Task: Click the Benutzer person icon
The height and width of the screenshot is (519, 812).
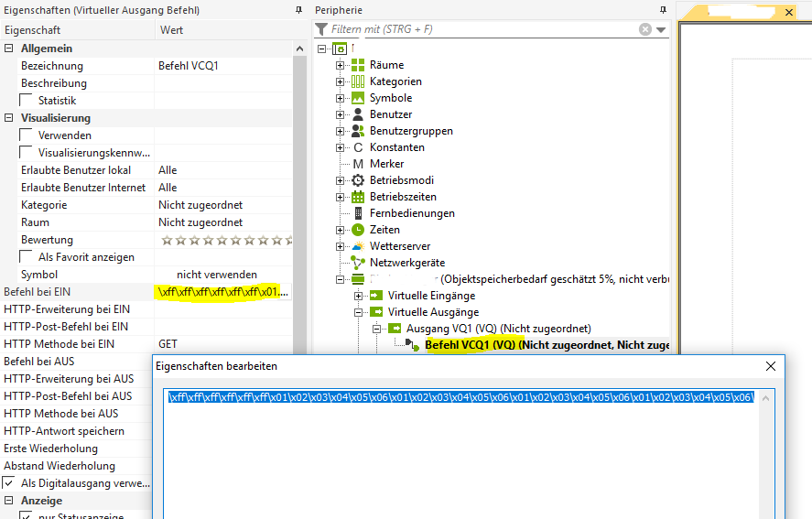Action: click(358, 114)
